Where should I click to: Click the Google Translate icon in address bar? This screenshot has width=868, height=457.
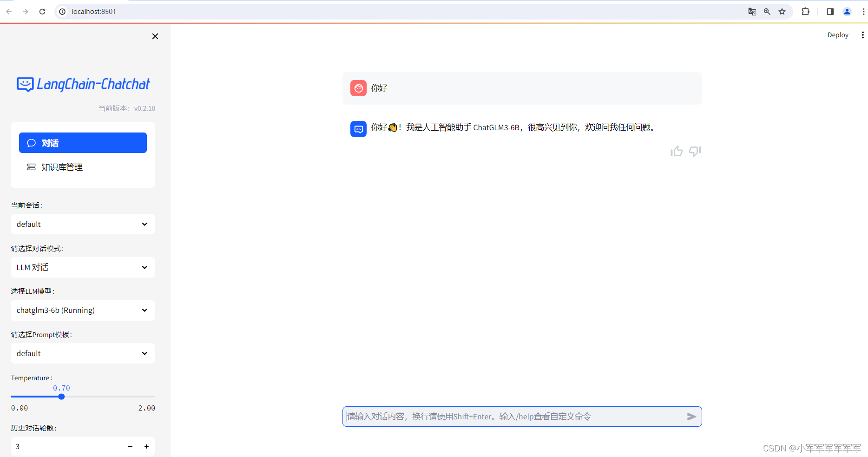(752, 11)
